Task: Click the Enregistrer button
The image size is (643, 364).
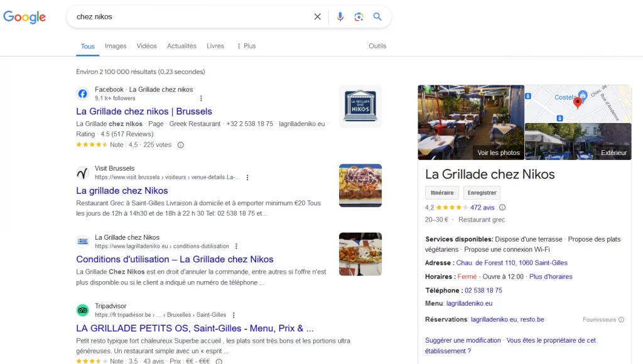Action: [x=482, y=193]
